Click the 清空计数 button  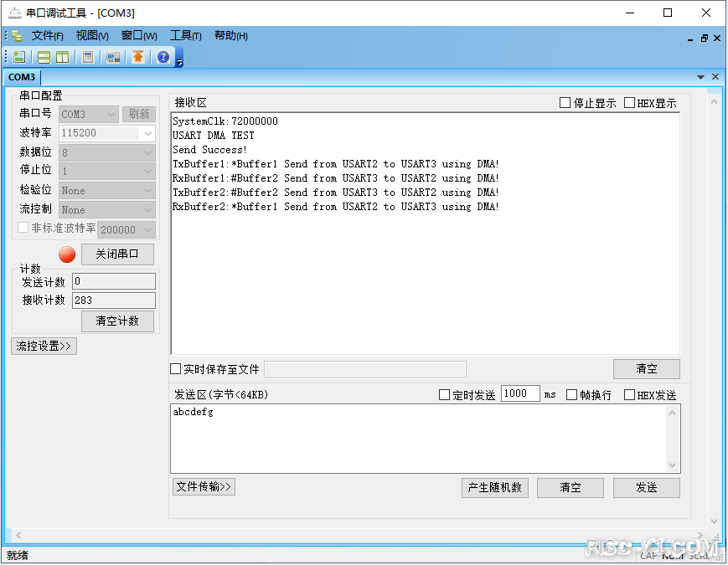117,321
